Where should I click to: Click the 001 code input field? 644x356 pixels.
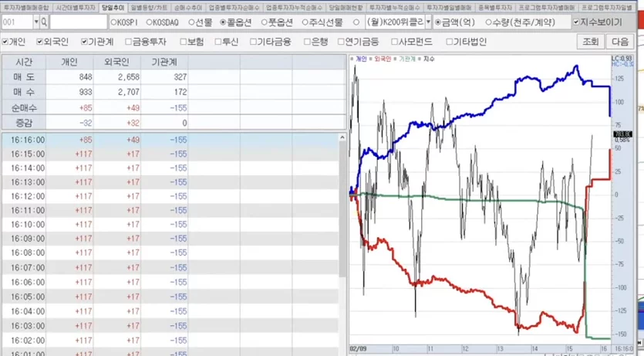(17, 22)
